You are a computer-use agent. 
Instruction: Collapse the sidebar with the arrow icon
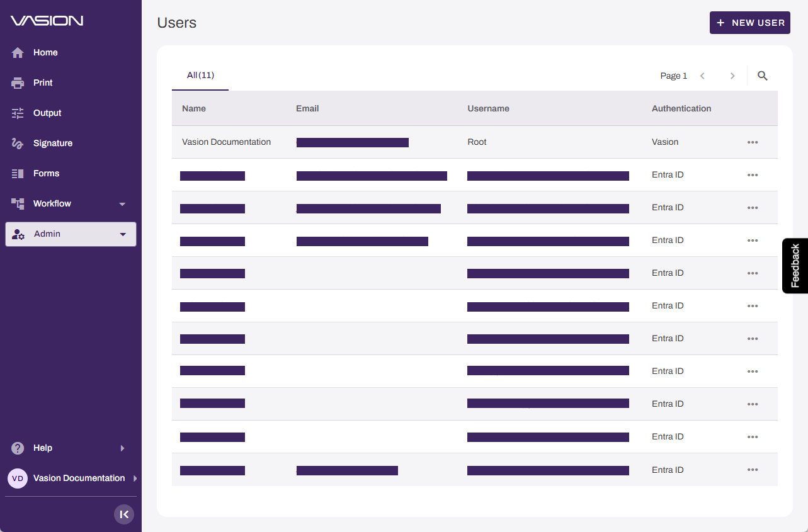point(124,514)
